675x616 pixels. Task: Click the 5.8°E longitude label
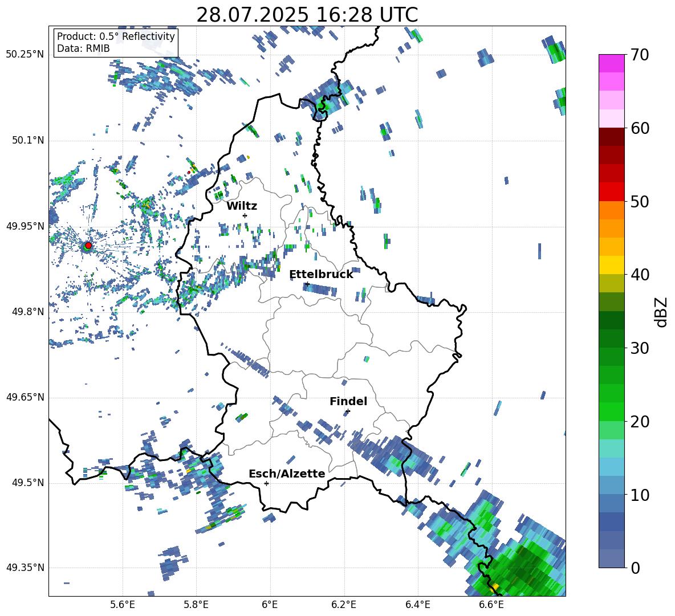196,605
